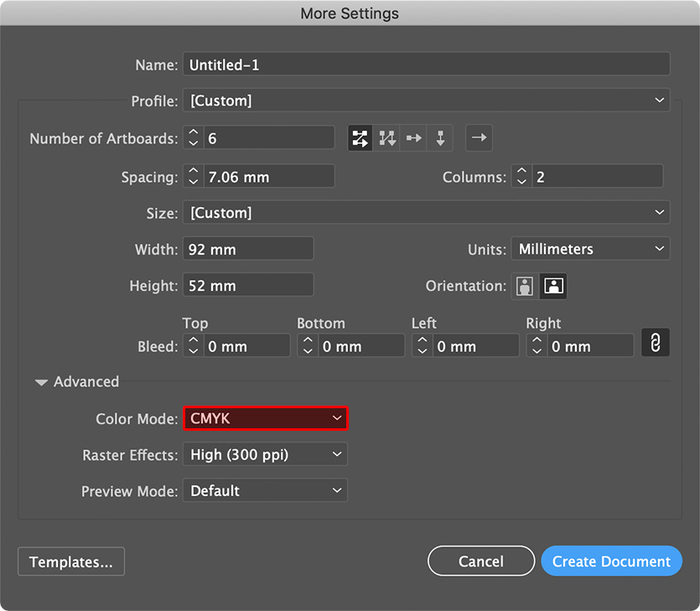The width and height of the screenshot is (700, 611).
Task: Choose the Arrange by Row layout icon
Action: click(413, 138)
